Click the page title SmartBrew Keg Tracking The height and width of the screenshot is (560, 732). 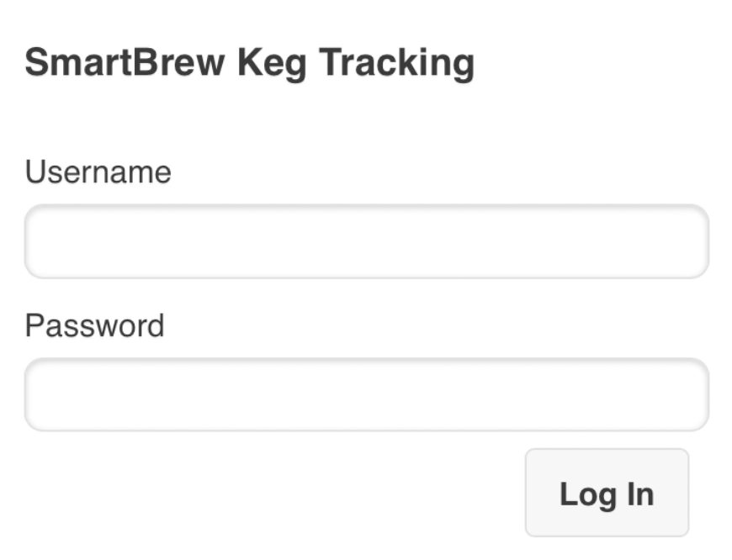click(249, 63)
